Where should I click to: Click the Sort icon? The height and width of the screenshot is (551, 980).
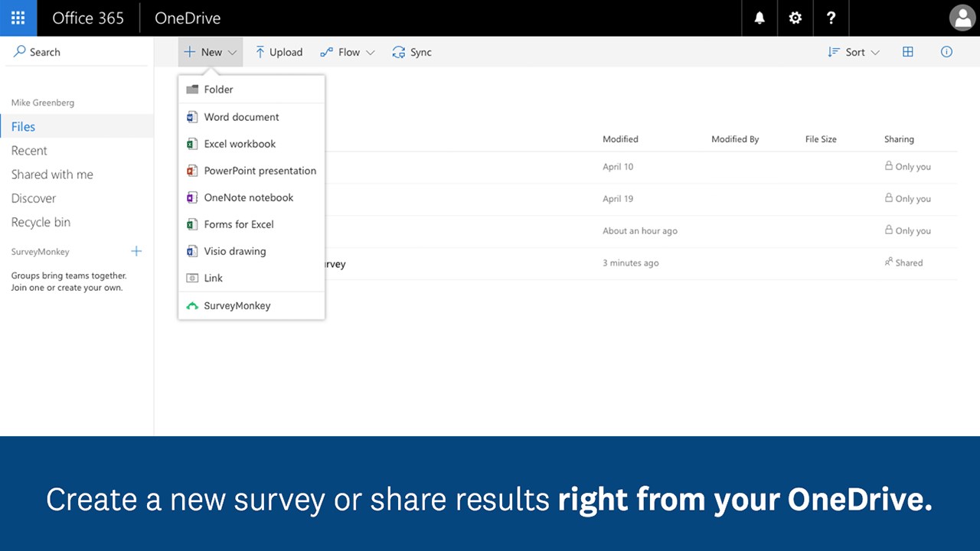[834, 52]
